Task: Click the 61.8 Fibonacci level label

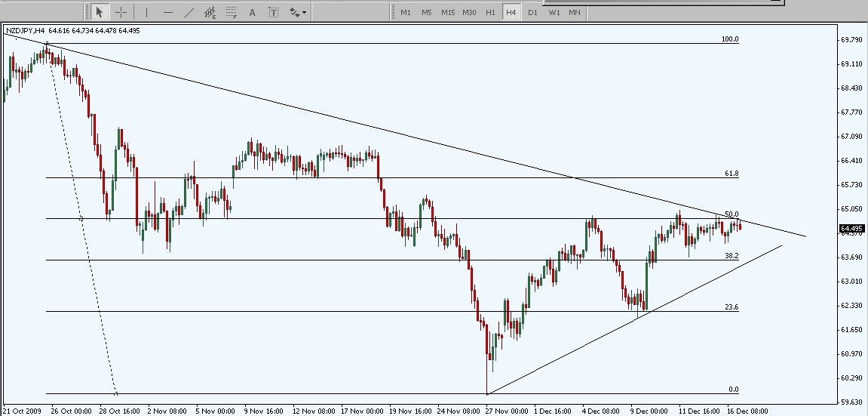Action: (x=731, y=174)
